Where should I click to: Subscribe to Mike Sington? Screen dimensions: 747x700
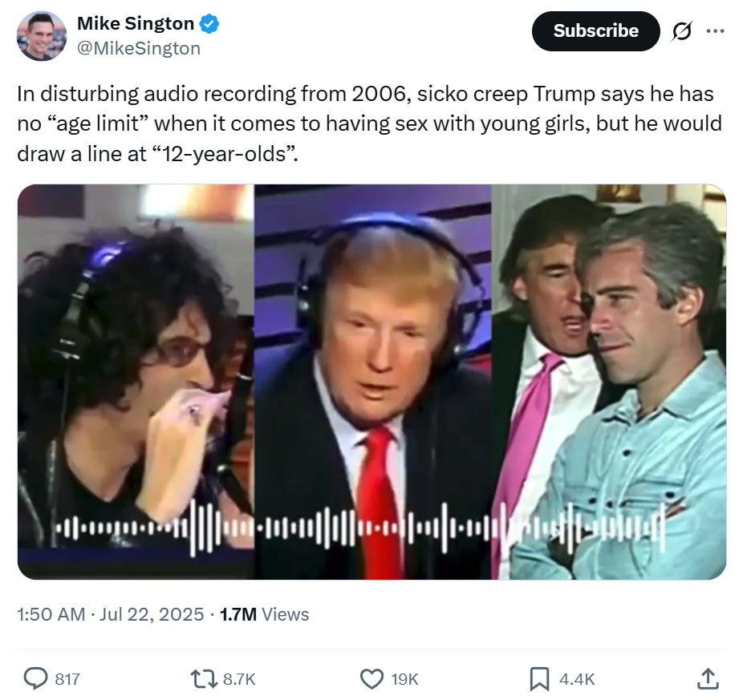click(595, 31)
